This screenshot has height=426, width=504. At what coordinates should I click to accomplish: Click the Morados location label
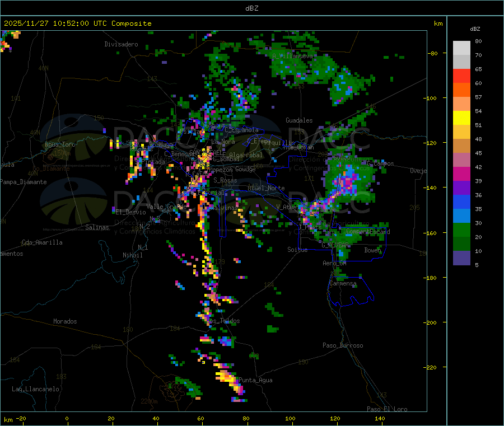click(x=65, y=321)
